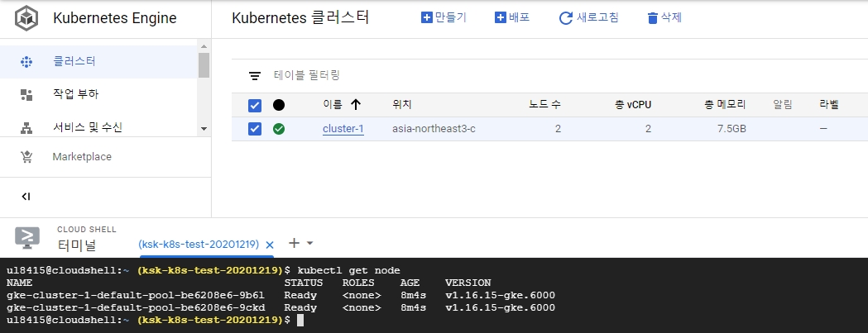The image size is (868, 333).
Task: Open 서비스 및 수신 in the sidebar
Action: coord(98,127)
